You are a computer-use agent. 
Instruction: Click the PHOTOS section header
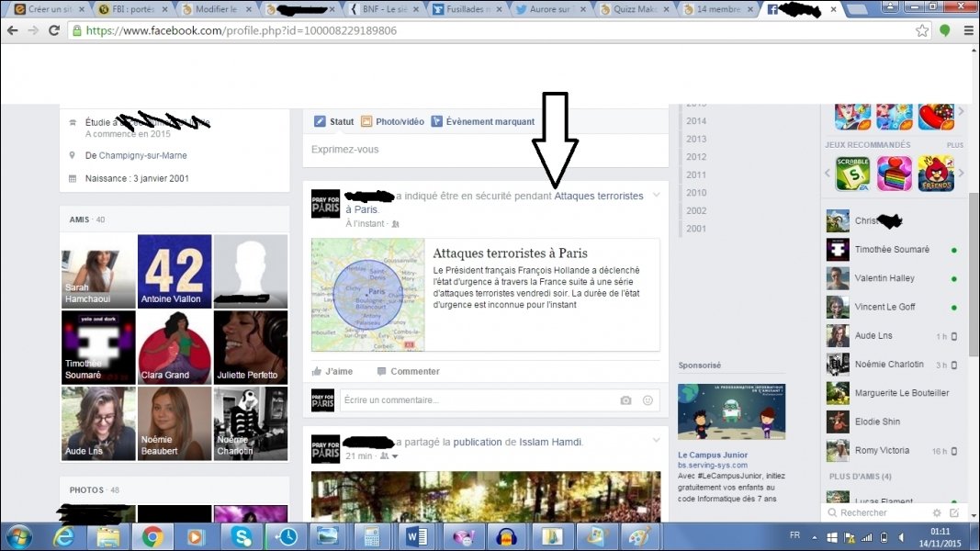pyautogui.click(x=86, y=489)
